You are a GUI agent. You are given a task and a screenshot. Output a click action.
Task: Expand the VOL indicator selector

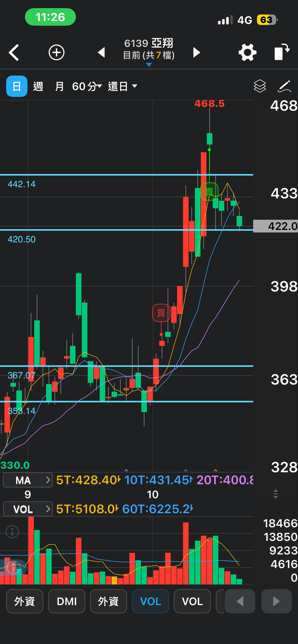point(28,509)
